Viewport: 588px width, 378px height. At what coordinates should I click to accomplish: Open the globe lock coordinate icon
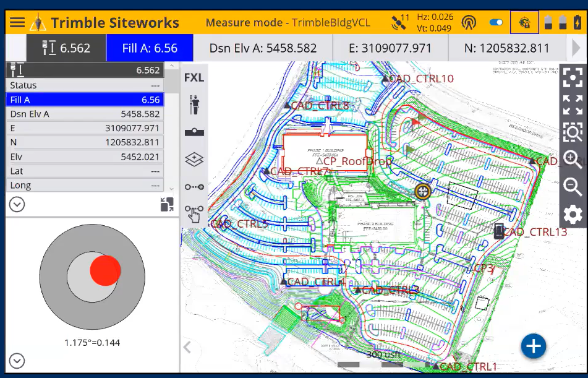(x=524, y=22)
